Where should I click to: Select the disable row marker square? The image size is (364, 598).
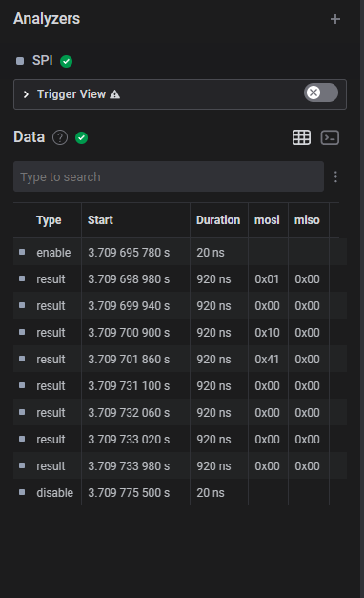tap(22, 492)
